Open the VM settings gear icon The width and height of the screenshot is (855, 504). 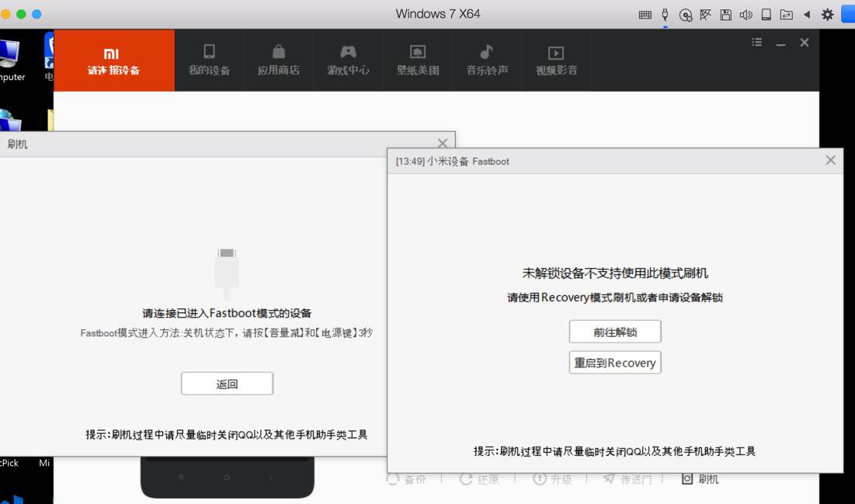[827, 15]
